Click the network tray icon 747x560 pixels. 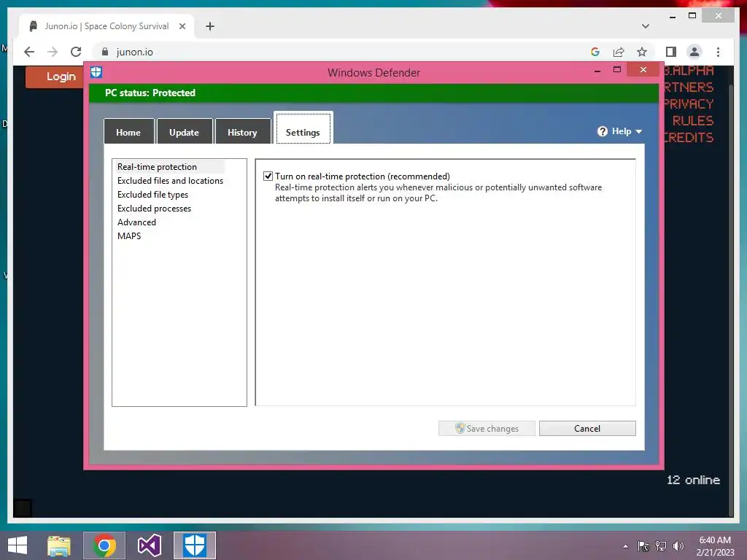pyautogui.click(x=661, y=546)
